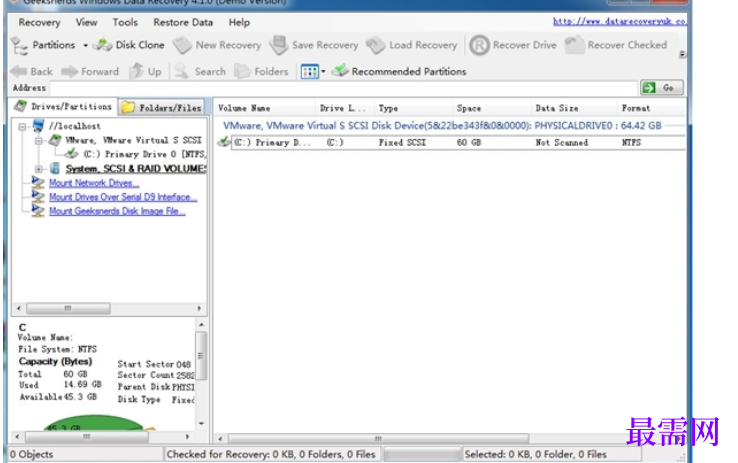Click Mount Drives Over Serial D9 Interface link
The width and height of the screenshot is (738, 463).
point(123,197)
